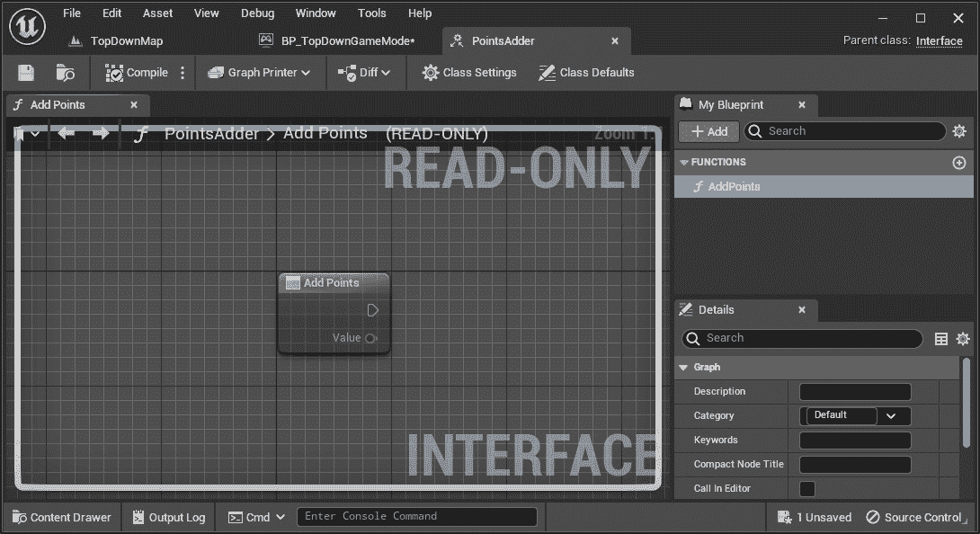980x534 pixels.
Task: Open Details panel settings gear
Action: click(x=963, y=339)
